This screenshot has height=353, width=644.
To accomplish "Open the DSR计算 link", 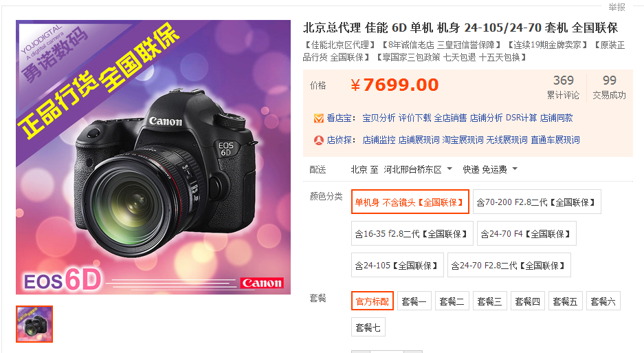I will coord(521,118).
